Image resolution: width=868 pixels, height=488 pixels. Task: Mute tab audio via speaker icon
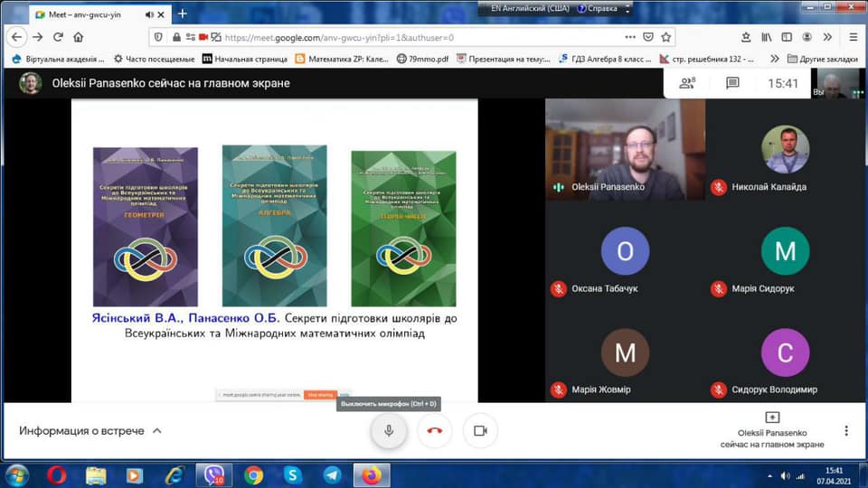149,15
